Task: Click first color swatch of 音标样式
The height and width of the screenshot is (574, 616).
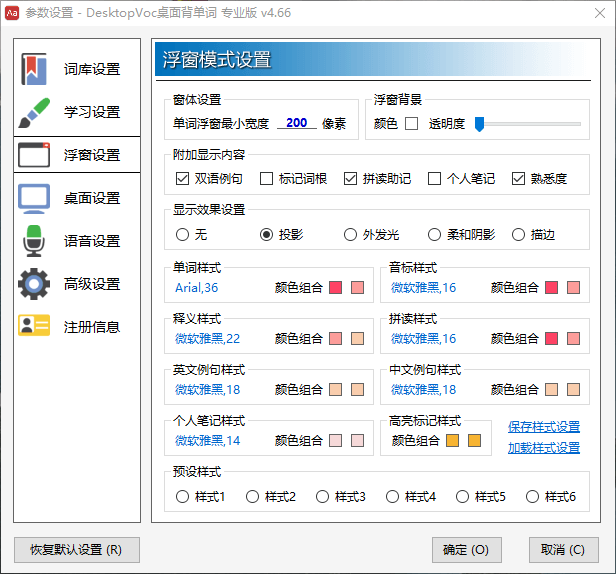Action: click(x=552, y=288)
